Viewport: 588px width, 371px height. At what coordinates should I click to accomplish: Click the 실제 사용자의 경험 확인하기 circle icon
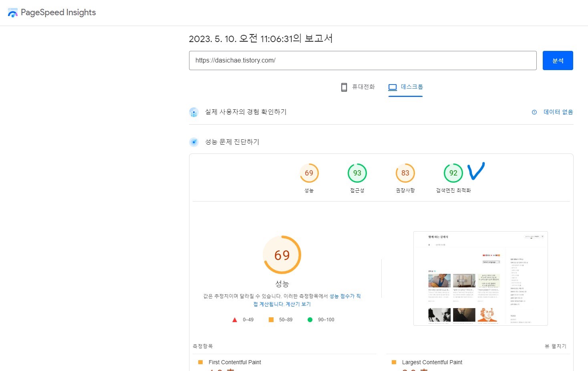click(194, 112)
